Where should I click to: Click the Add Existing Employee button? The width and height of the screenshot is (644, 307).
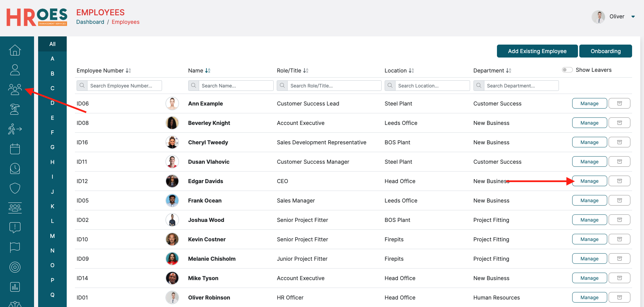click(x=537, y=51)
